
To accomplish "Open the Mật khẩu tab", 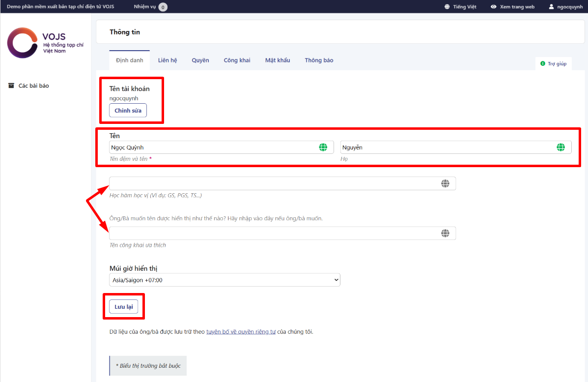I will 278,60.
